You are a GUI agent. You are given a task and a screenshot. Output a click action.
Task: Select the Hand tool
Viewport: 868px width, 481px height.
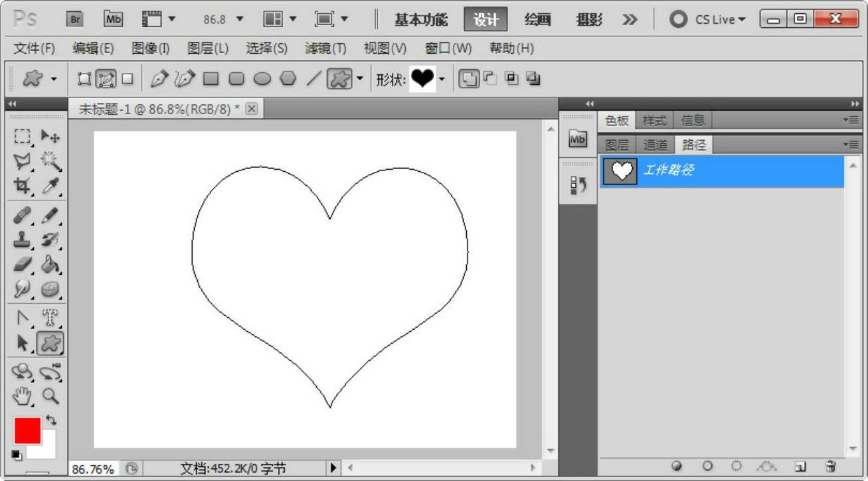click(x=23, y=396)
